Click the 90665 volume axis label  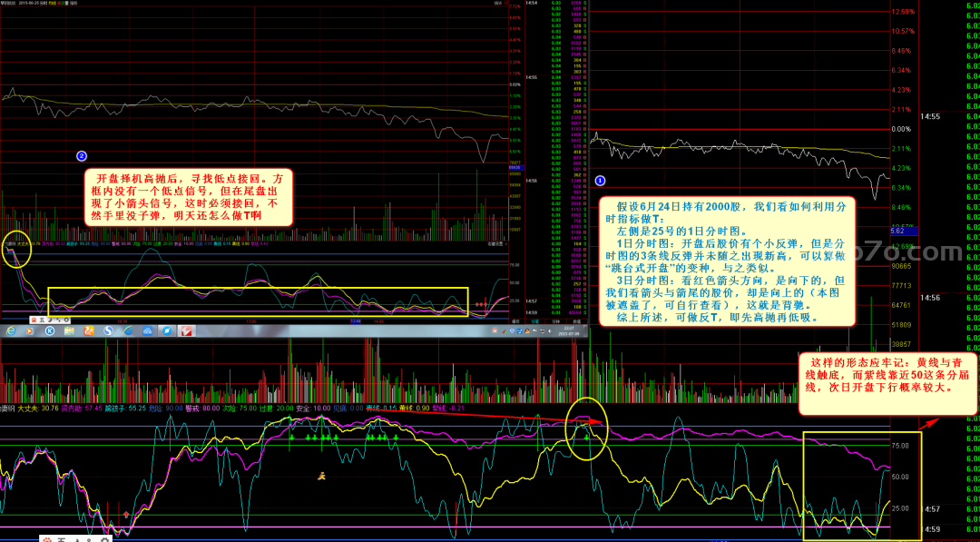coord(901,266)
